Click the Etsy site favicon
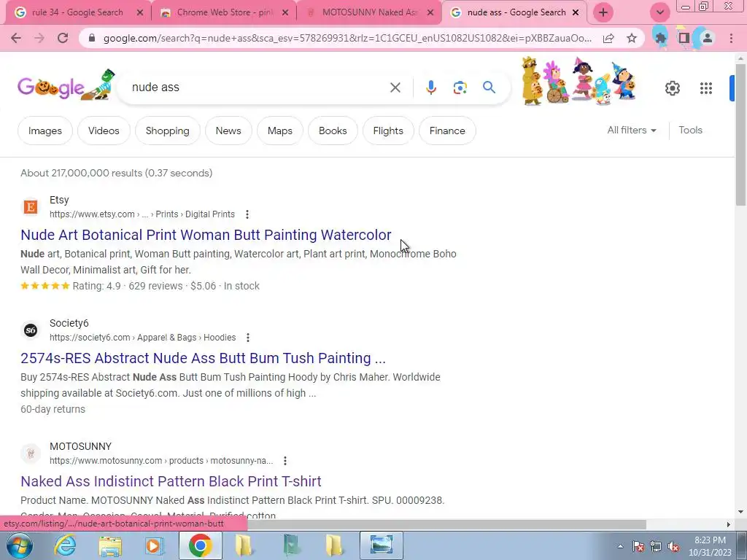 click(31, 206)
